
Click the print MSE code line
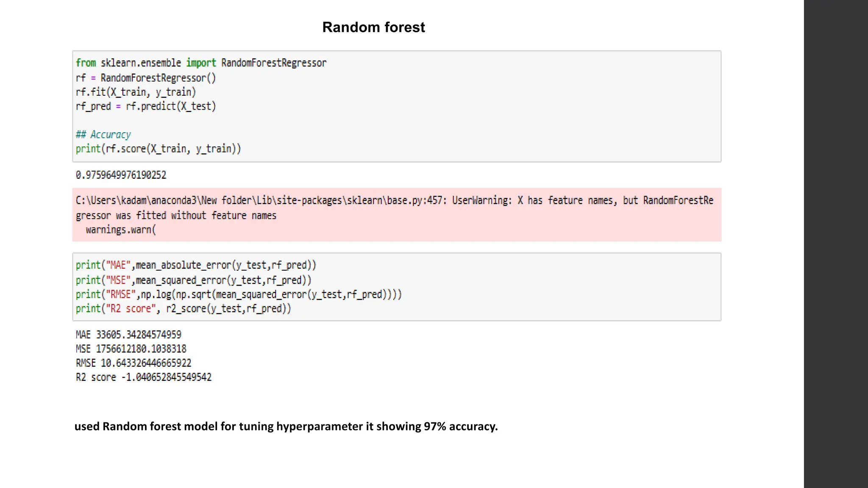(193, 280)
